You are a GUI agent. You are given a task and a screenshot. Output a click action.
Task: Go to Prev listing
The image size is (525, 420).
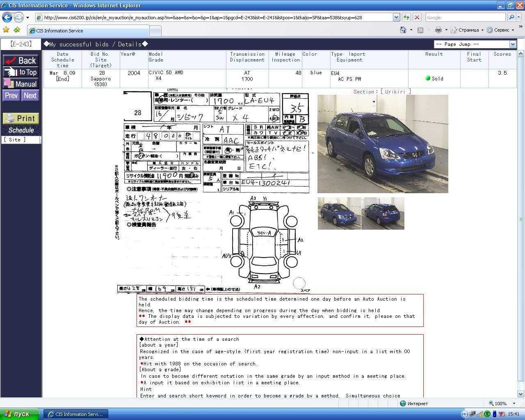click(x=11, y=96)
